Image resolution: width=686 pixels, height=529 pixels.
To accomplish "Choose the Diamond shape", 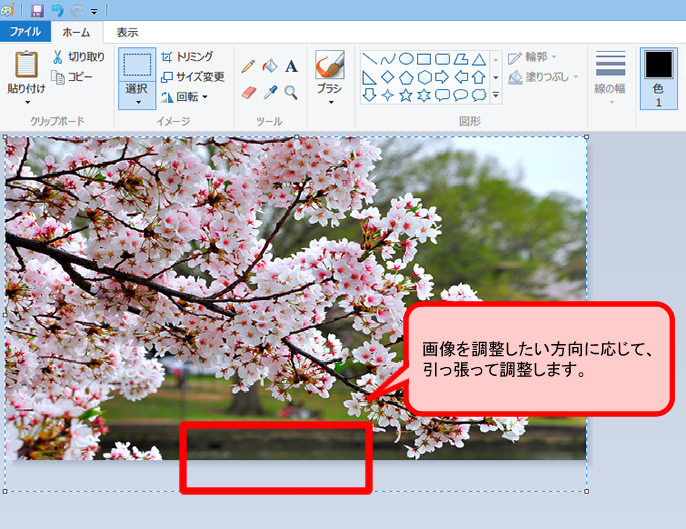I will pyautogui.click(x=388, y=77).
